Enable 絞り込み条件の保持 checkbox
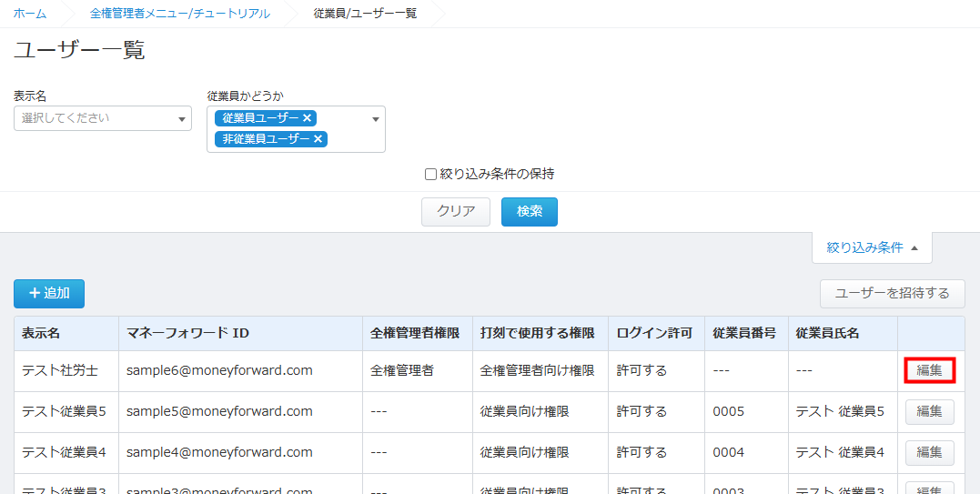Image resolution: width=980 pixels, height=494 pixels. 431,175
